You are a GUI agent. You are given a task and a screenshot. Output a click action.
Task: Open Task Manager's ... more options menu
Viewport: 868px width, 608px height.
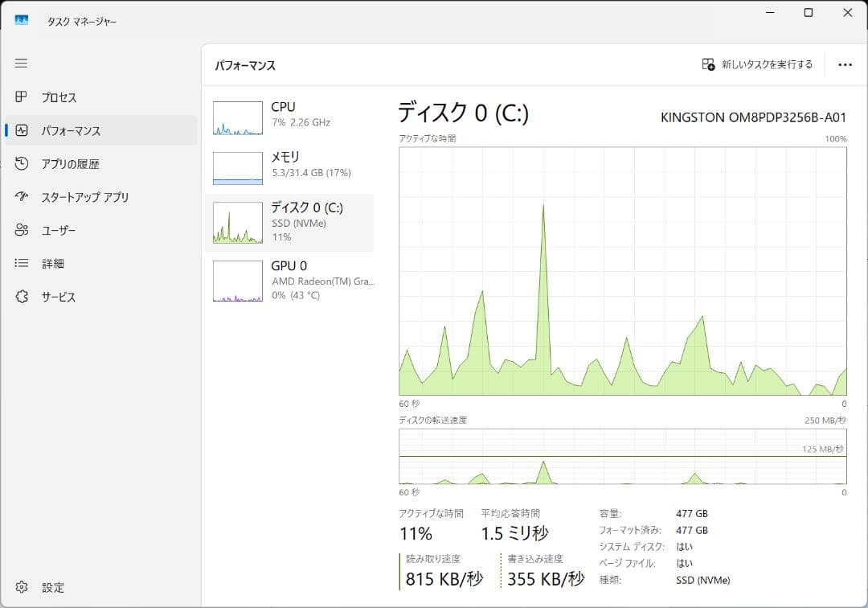pyautogui.click(x=845, y=64)
